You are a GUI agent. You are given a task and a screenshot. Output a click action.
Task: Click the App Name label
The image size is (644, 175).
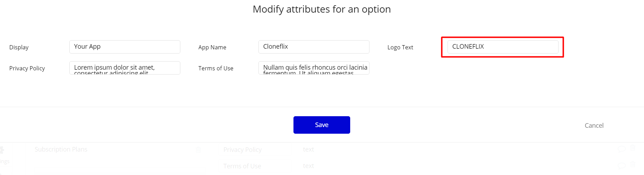tap(212, 47)
